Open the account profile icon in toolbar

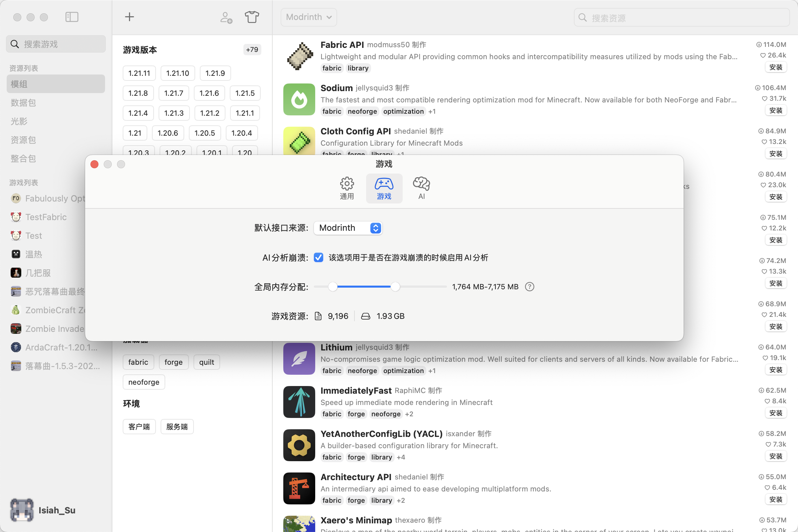[226, 17]
